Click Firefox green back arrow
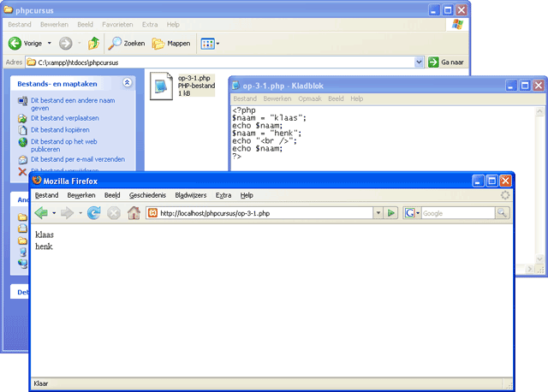This screenshot has width=548, height=392. (x=41, y=213)
